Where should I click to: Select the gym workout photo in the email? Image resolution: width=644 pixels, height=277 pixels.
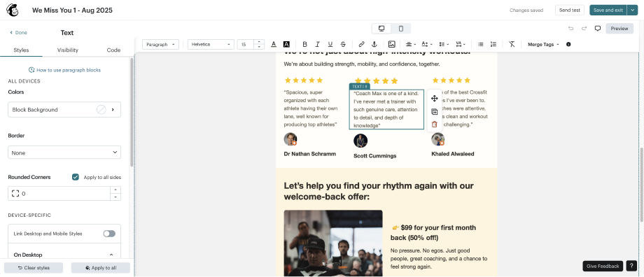(x=333, y=243)
